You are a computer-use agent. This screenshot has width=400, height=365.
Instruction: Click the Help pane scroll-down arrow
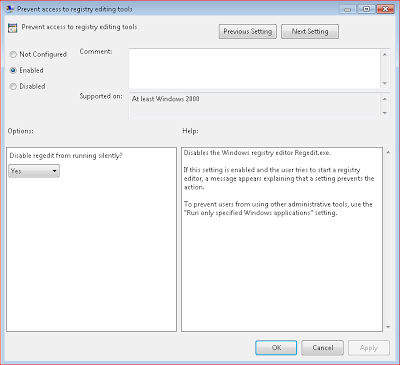tap(388, 327)
